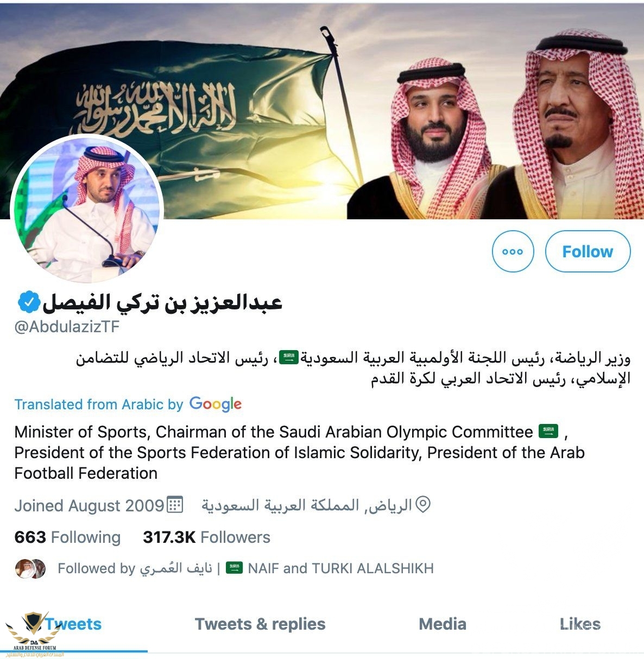644x659 pixels.
Task: Open the 317.3K Followers list
Action: [206, 537]
